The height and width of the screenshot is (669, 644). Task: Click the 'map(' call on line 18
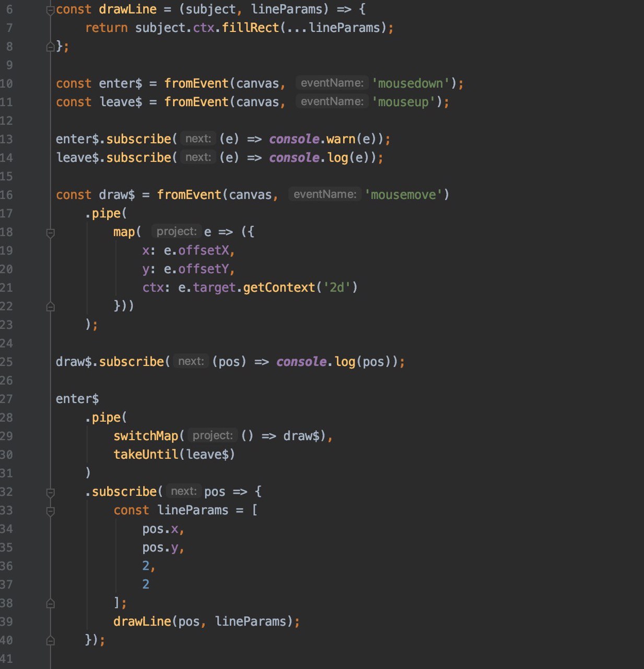pos(127,232)
